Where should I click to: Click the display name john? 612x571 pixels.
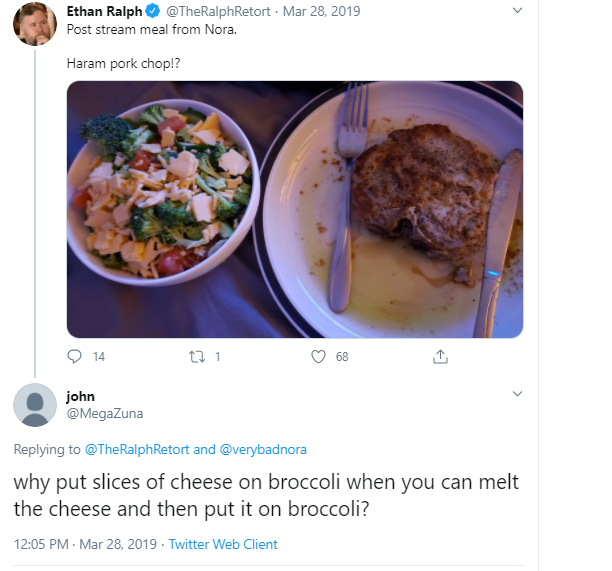tap(80, 396)
